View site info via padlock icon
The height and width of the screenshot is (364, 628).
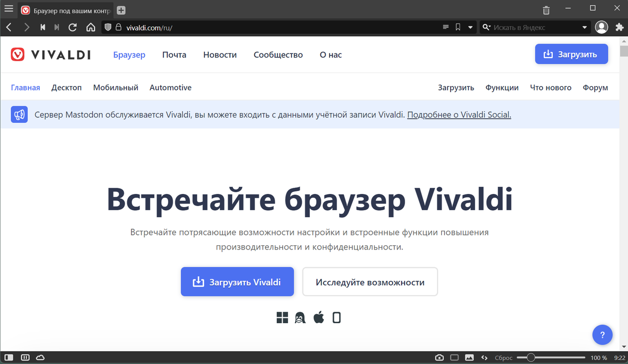click(119, 27)
